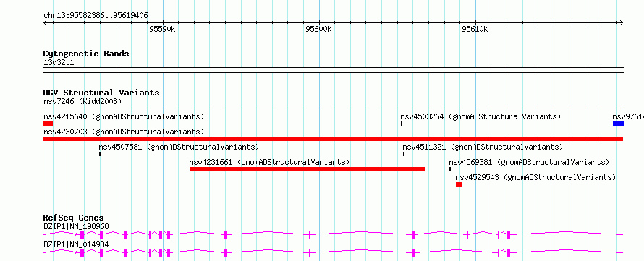Click the chr13:95582386..95619406 position label
Viewport: 644px width, 261px height.
[x=96, y=16]
